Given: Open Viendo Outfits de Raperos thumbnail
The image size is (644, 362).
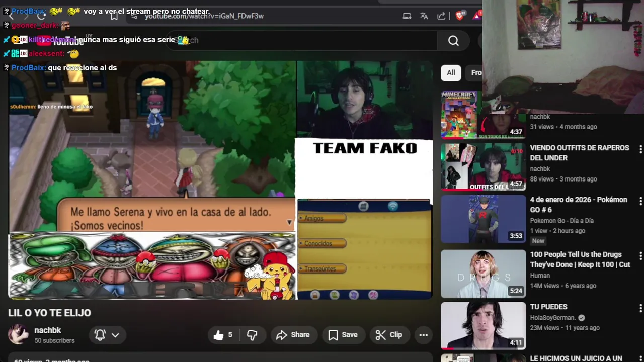Looking at the screenshot, I should coord(483,167).
